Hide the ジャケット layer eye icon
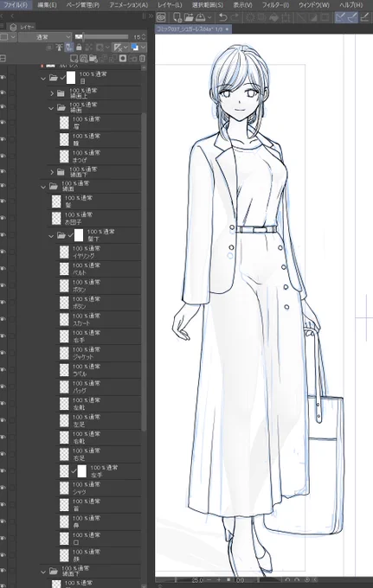The image size is (373, 588). point(3,353)
